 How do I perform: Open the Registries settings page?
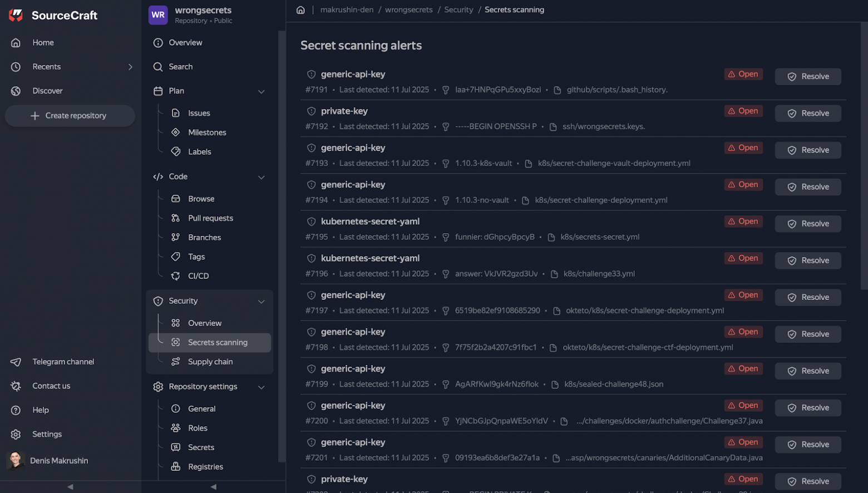tap(205, 467)
